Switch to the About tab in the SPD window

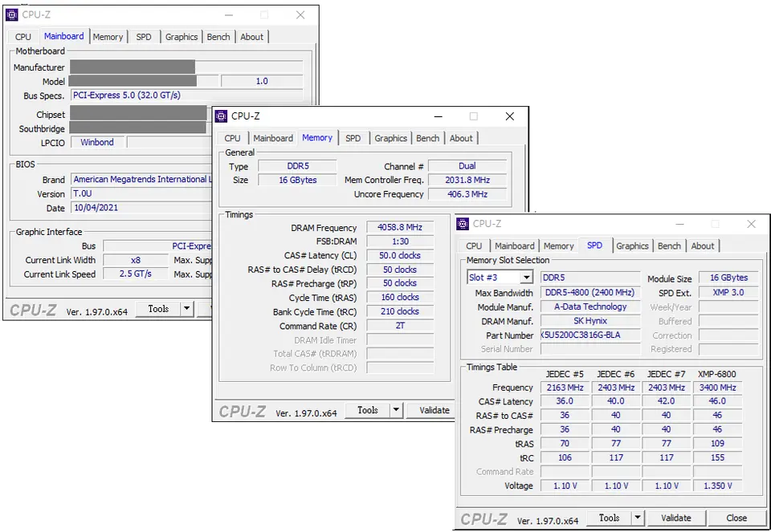coord(704,246)
